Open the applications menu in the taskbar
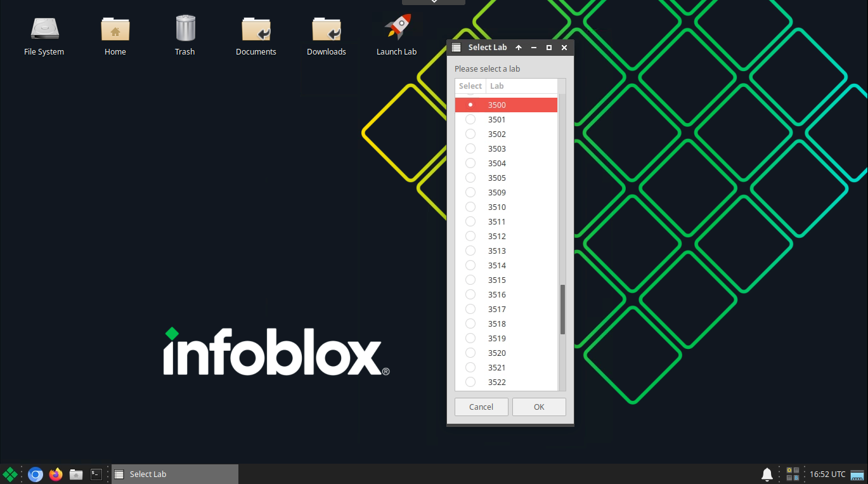The width and height of the screenshot is (868, 484). pos(10,474)
